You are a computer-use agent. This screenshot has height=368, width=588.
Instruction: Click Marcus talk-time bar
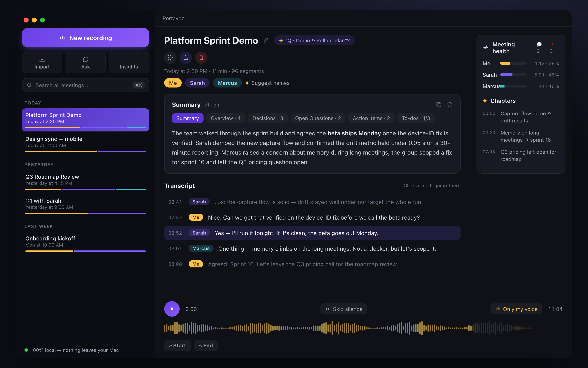point(513,86)
